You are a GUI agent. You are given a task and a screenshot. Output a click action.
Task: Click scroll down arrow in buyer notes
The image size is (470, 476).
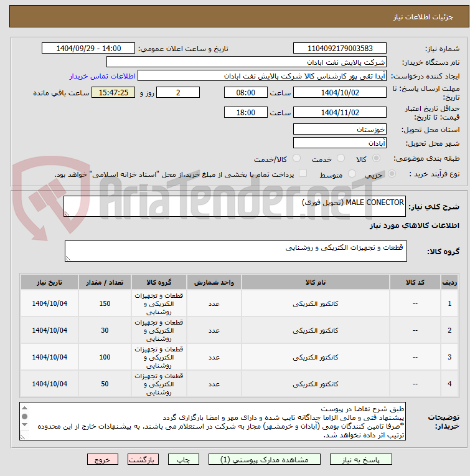tap(25, 424)
